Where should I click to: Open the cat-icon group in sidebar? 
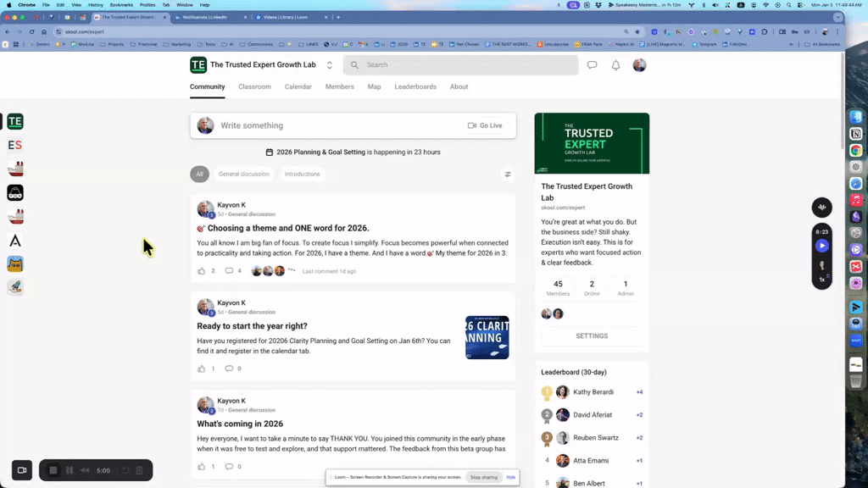[x=15, y=264]
